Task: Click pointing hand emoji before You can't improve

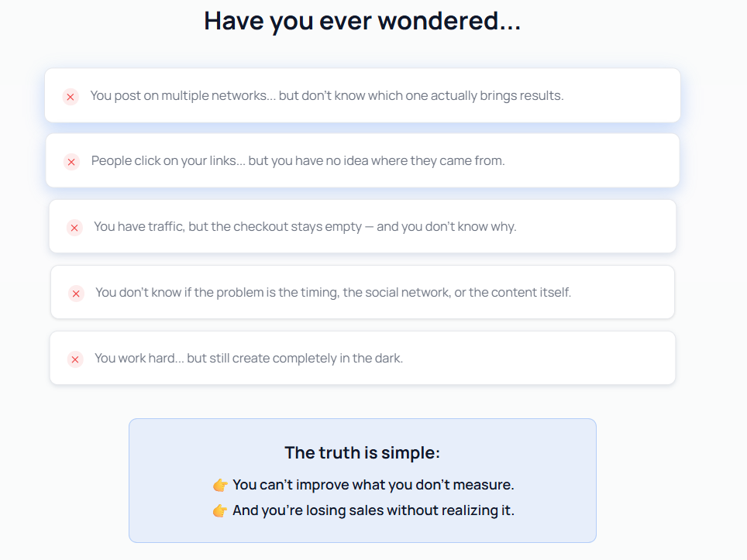Action: pyautogui.click(x=220, y=485)
